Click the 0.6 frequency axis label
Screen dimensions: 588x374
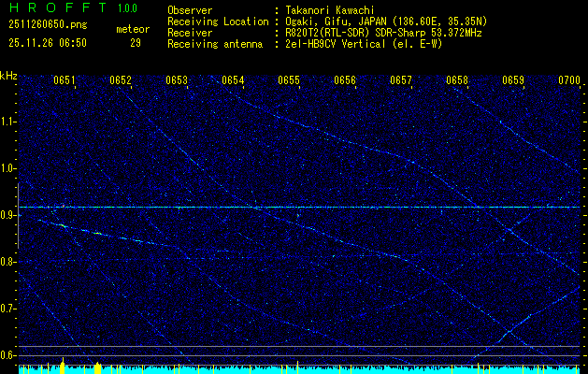(x=8, y=355)
